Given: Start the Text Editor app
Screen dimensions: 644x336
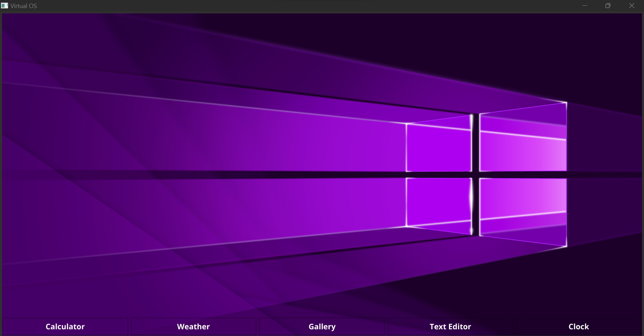Looking at the screenshot, I should (x=450, y=327).
